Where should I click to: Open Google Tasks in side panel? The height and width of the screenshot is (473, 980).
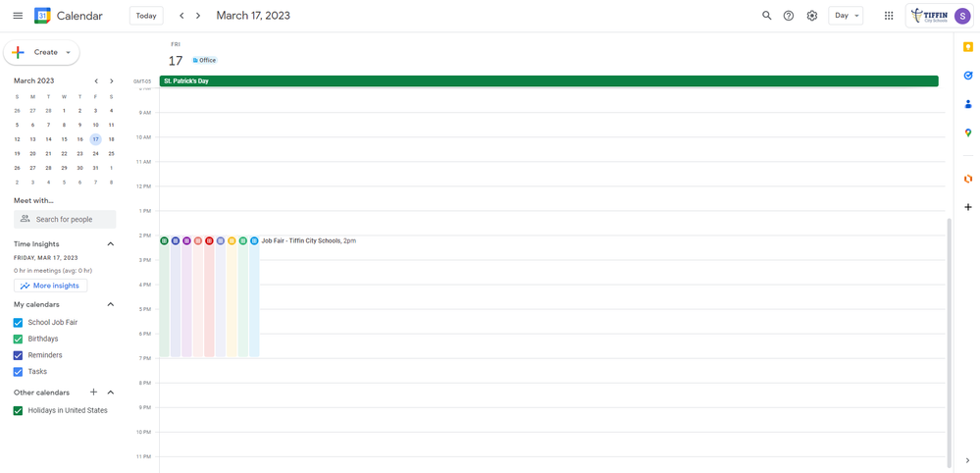(x=968, y=76)
